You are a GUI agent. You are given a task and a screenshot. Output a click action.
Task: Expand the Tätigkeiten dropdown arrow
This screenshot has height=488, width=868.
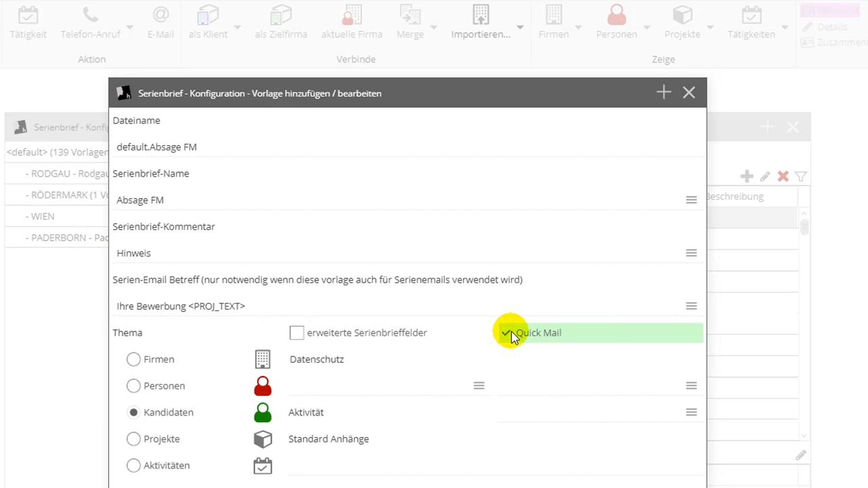pos(785,28)
